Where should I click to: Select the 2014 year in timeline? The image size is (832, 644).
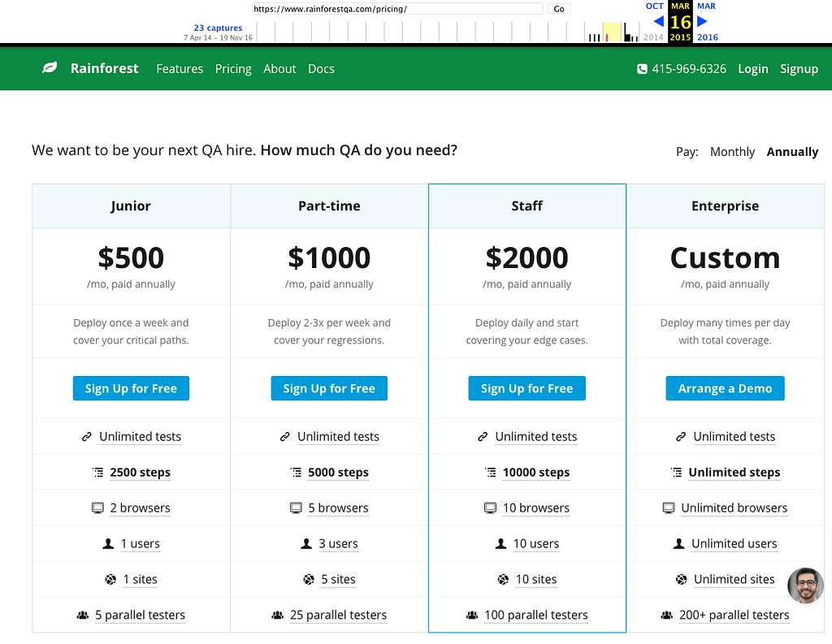653,37
